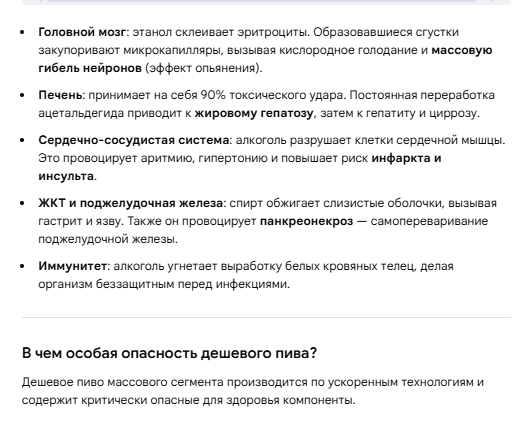Click the bold phrase 'инфаркта и инсульта'
This screenshot has width=521, height=427.
[240, 167]
